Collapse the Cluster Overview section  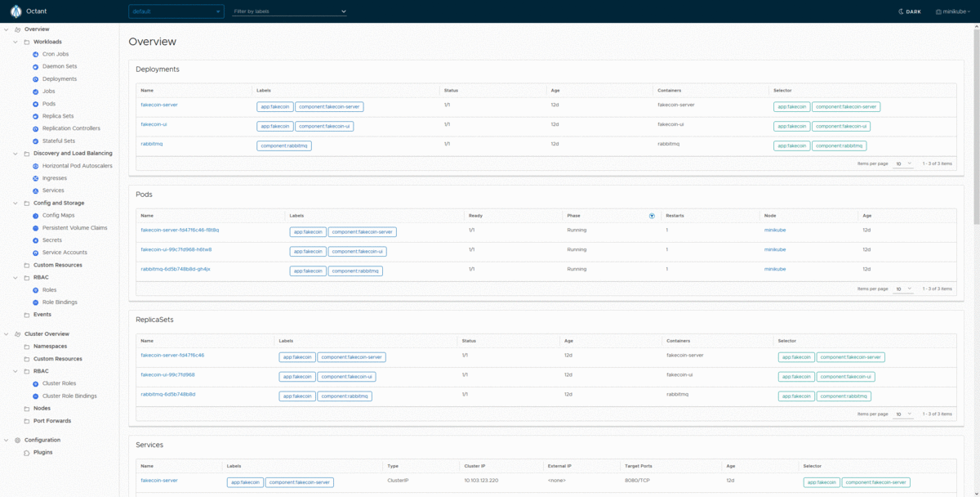coord(5,334)
